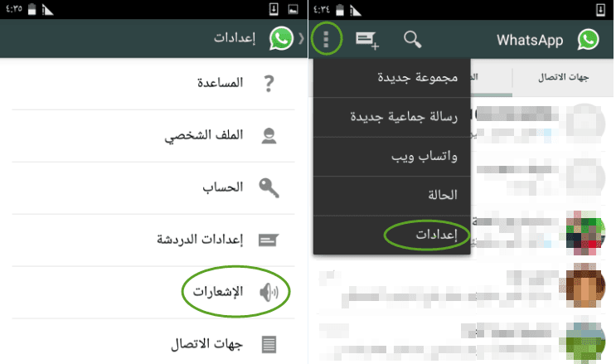Screen dimensions: 616x364
Task: Click the question mark help icon
Action: (x=269, y=84)
